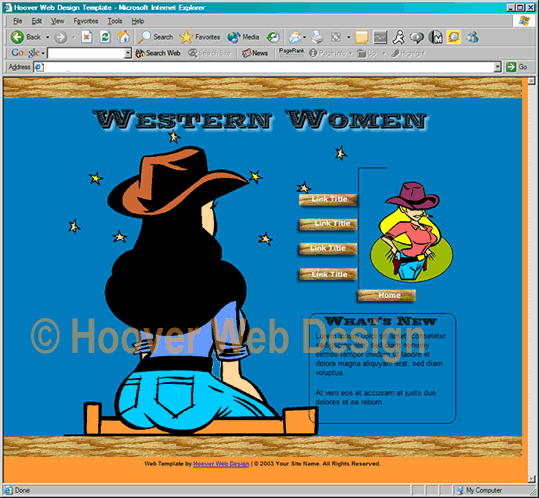Click into the Google search box

click(86, 53)
